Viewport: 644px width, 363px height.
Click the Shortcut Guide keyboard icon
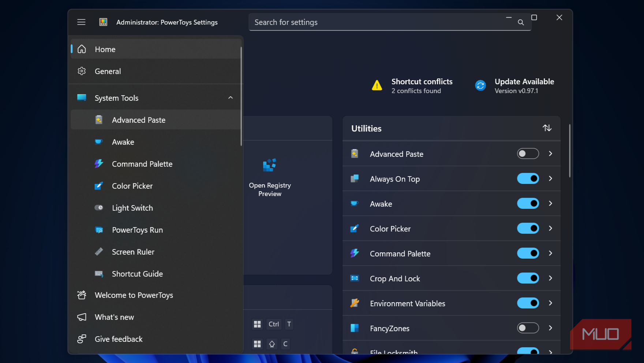point(99,274)
